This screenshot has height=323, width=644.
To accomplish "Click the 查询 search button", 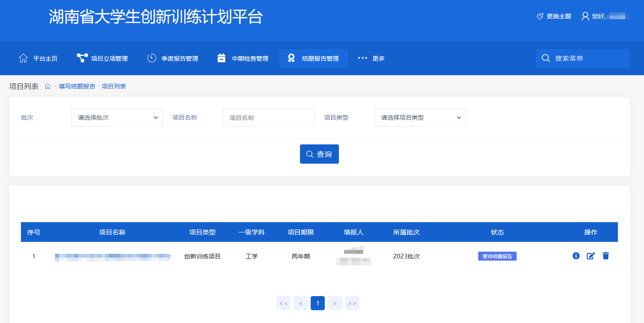I will [319, 154].
